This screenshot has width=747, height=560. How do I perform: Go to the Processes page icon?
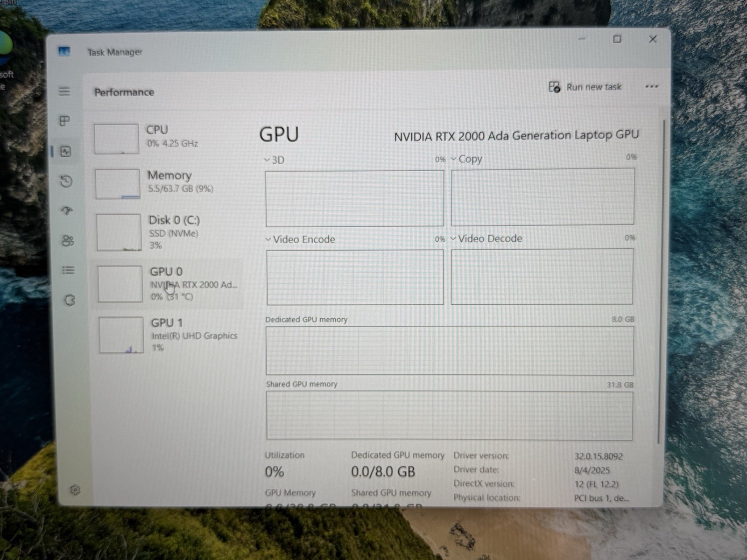pos(65,121)
